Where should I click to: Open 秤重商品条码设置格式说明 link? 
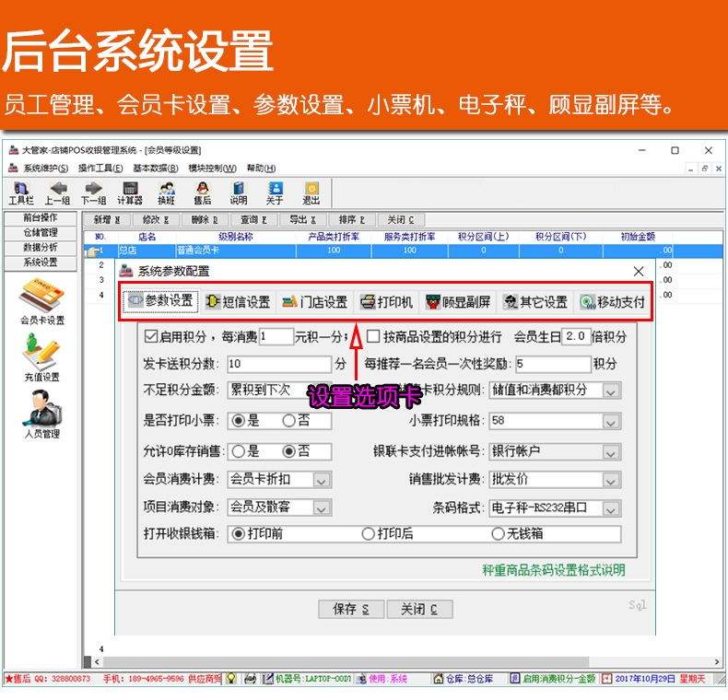553,570
